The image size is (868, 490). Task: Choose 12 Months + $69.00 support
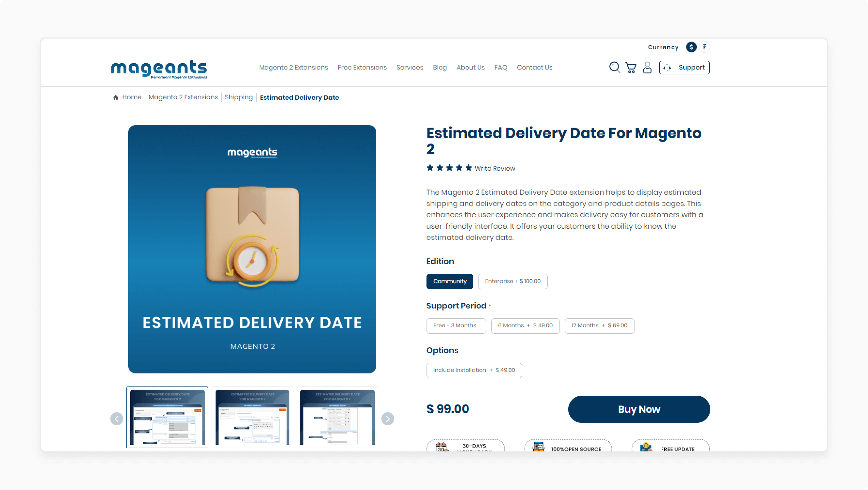coord(599,326)
